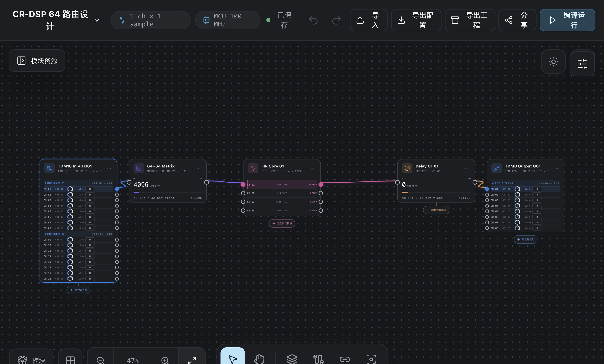Click the 分享 share button
The image size is (604, 364).
517,20
